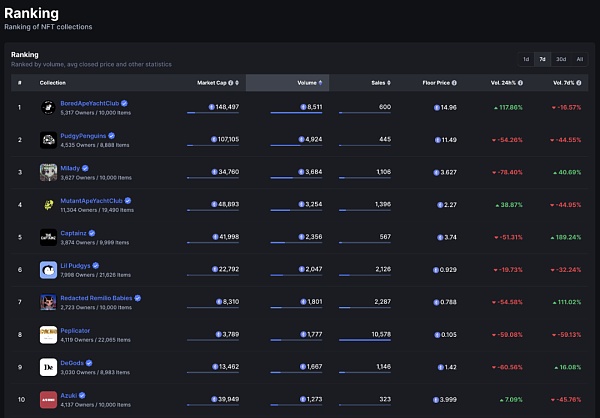Select the 7d time range tab
Image resolution: width=600 pixels, height=418 pixels.
click(x=542, y=59)
